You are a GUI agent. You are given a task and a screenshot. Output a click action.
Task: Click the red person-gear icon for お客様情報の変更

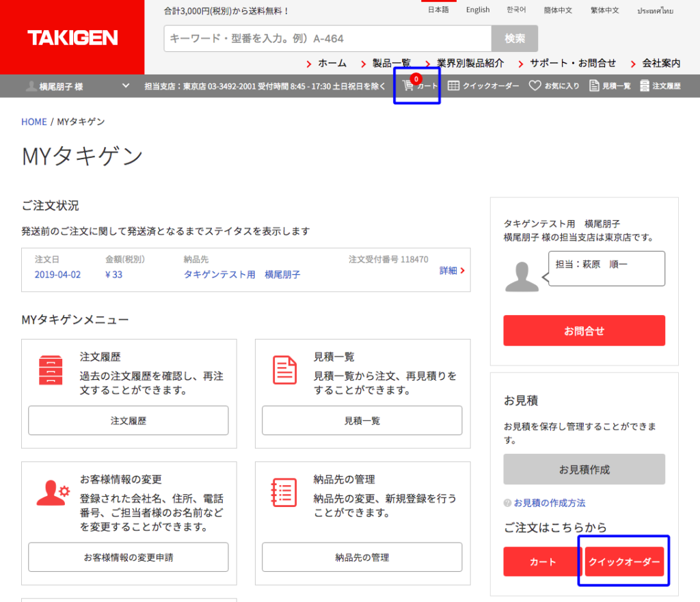[53, 493]
